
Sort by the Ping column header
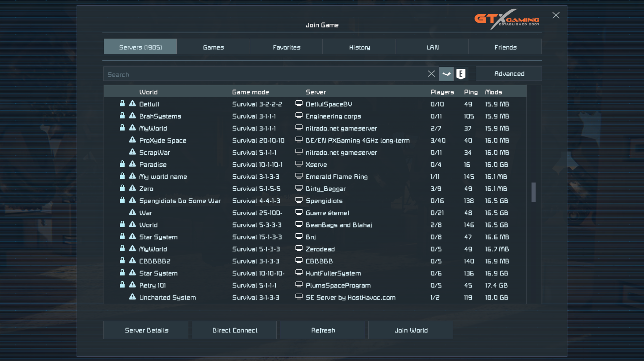tap(471, 92)
